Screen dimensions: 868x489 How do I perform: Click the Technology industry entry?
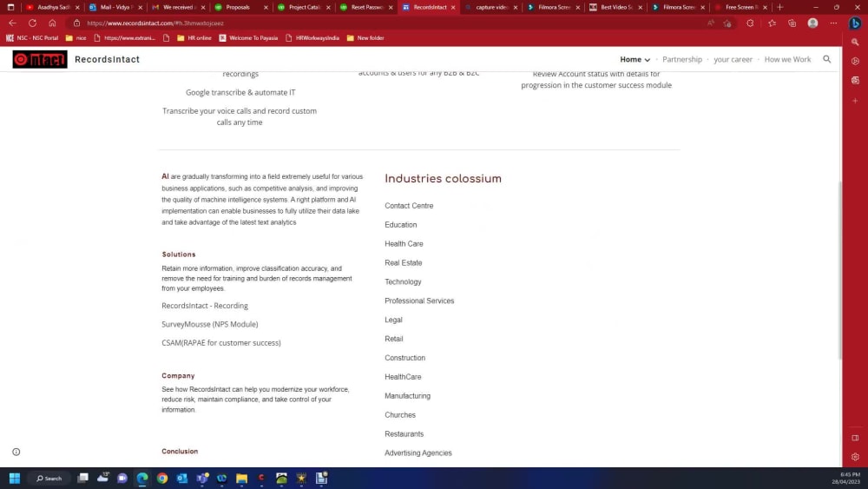click(403, 282)
